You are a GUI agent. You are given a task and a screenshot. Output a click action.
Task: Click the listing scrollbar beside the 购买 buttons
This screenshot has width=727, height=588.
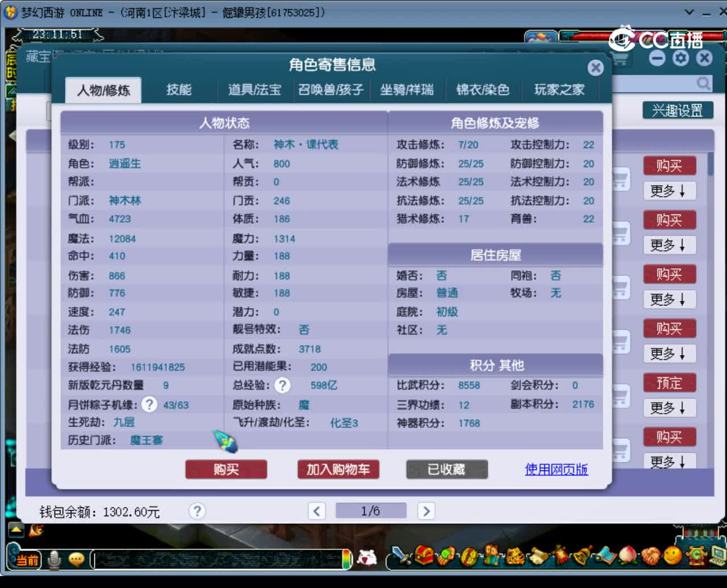(711, 165)
